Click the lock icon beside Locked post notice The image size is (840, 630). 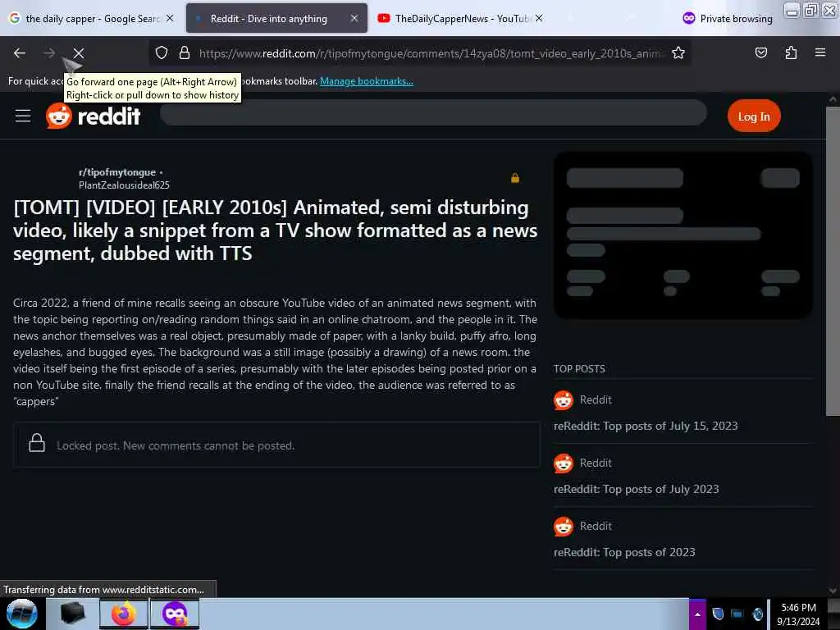[x=36, y=443]
